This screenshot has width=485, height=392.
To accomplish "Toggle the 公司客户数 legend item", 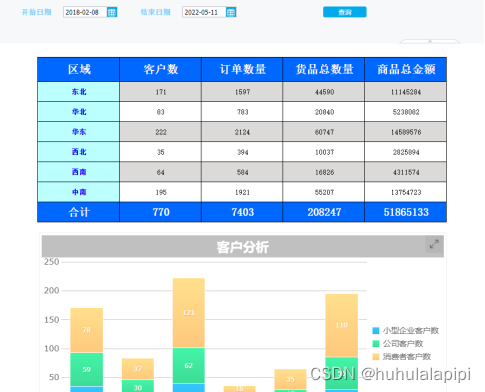I will click(398, 344).
